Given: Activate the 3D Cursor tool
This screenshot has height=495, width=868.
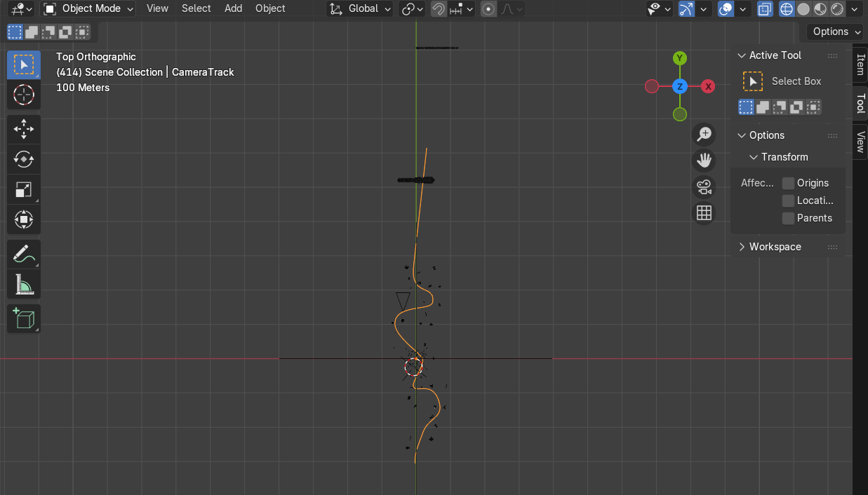Looking at the screenshot, I should point(24,95).
